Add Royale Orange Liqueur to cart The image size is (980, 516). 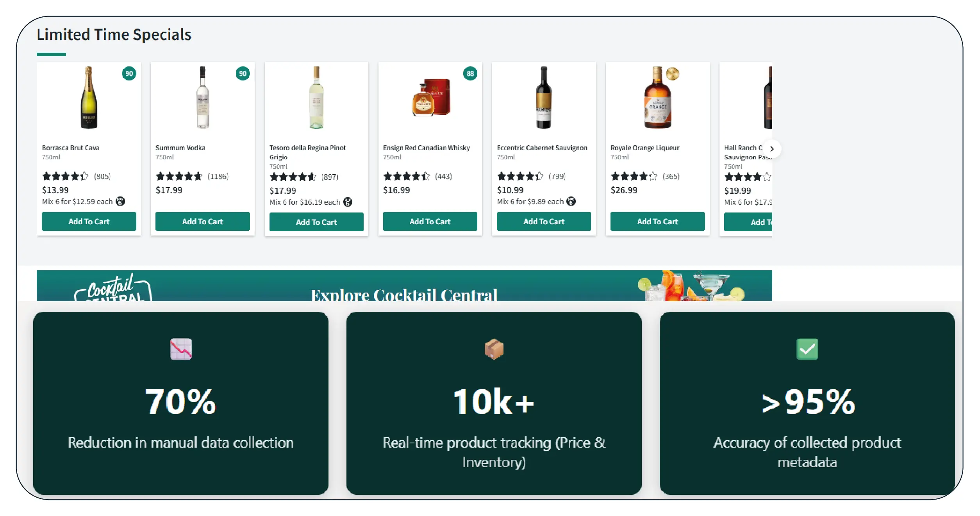pyautogui.click(x=657, y=221)
